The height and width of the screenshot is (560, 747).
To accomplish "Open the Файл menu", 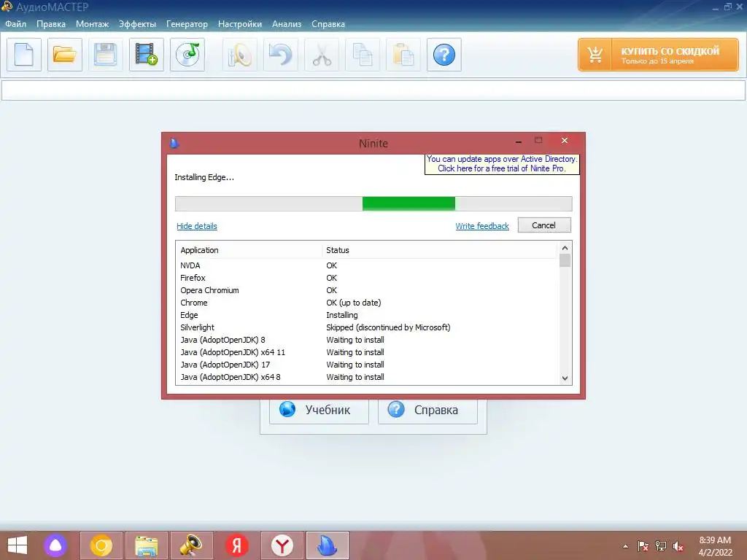I will pos(16,24).
